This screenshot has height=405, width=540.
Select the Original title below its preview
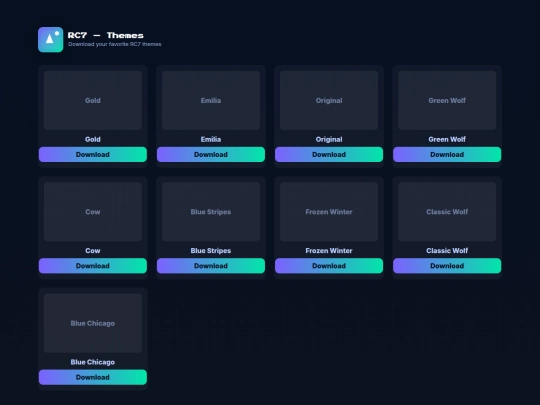[329, 139]
